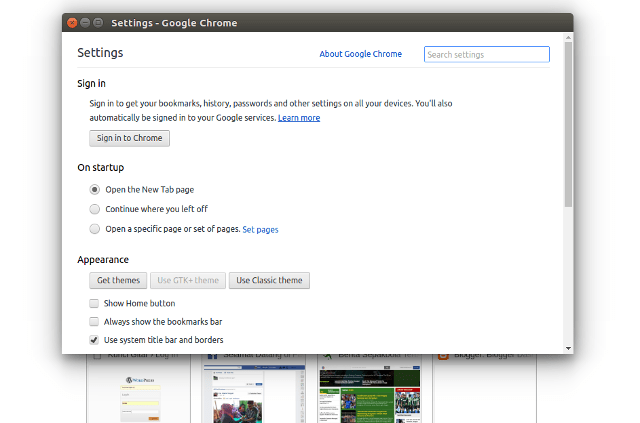Close the Settings window
The width and height of the screenshot is (640, 423).
coord(72,23)
